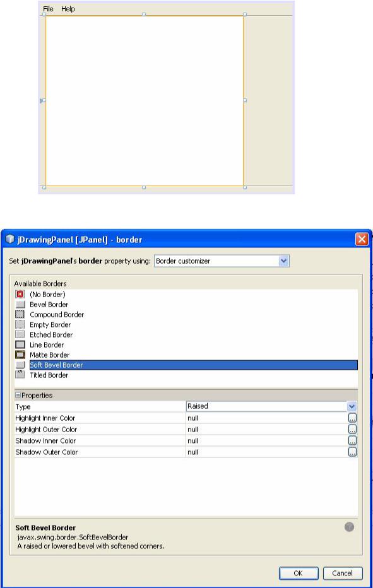Open Shadow Inner Color editor ellipsis button
Viewport: 373px width, 588px height.
tap(352, 440)
